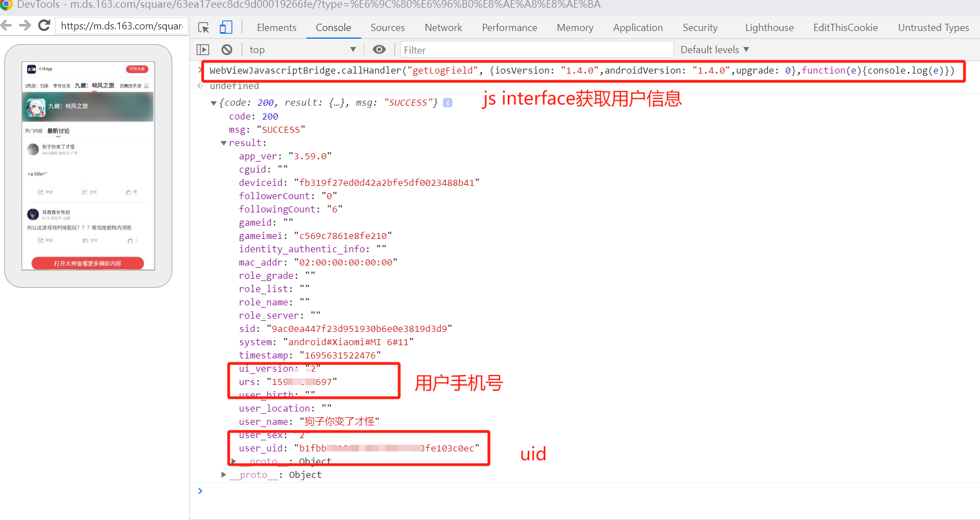Switch to 热门内容 tab in preview
Image resolution: width=980 pixels, height=520 pixels.
click(x=34, y=131)
